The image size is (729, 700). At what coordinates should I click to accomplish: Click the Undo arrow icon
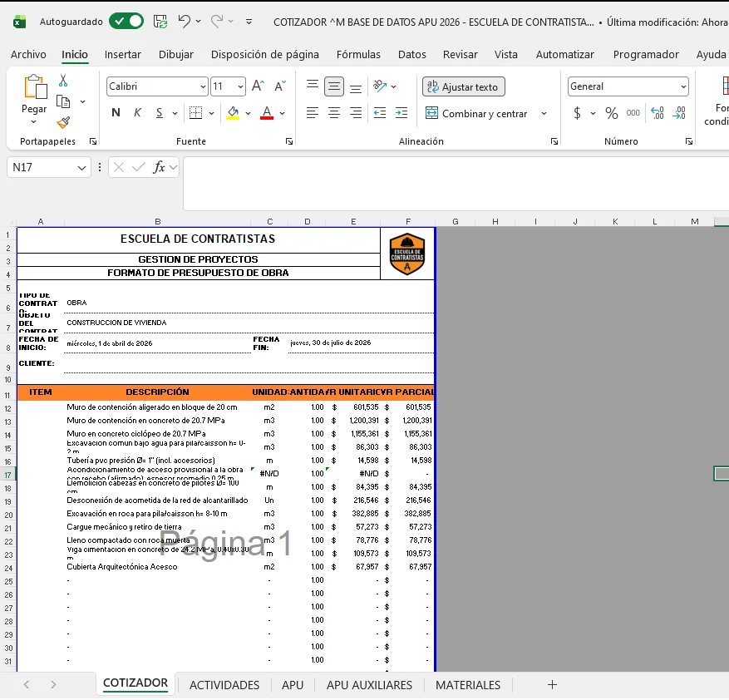click(x=184, y=22)
